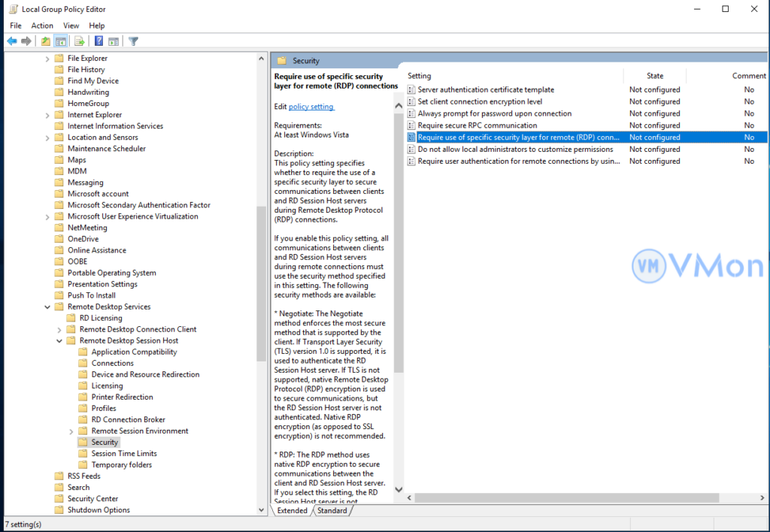Select the Session Time Limits folder
This screenshot has height=532, width=770.
click(x=124, y=454)
